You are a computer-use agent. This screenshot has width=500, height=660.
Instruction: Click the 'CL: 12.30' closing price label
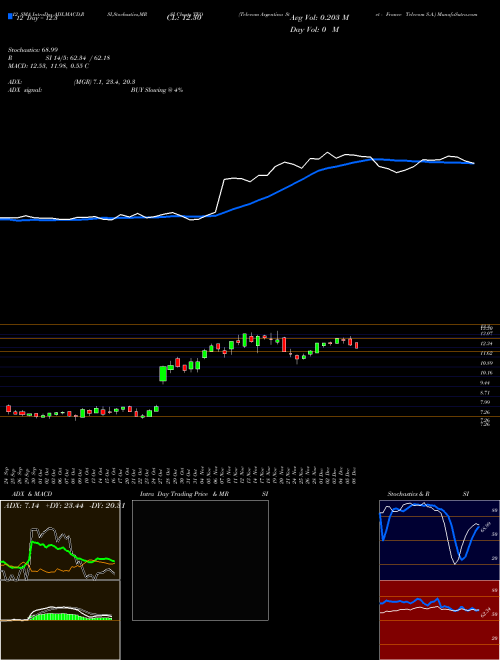[x=184, y=18]
